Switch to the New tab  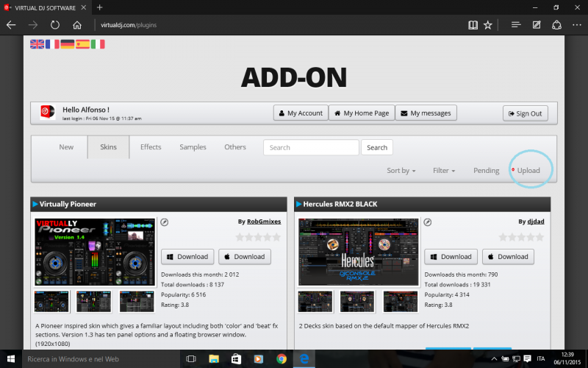[66, 147]
